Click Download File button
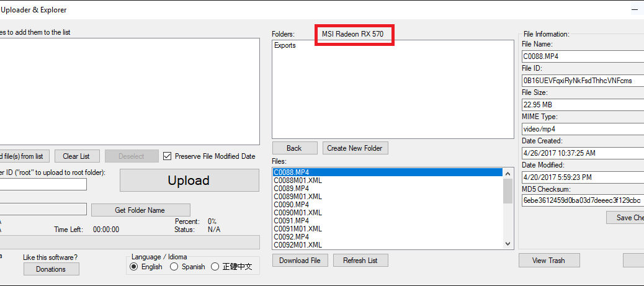The height and width of the screenshot is (286, 644). 300,260
